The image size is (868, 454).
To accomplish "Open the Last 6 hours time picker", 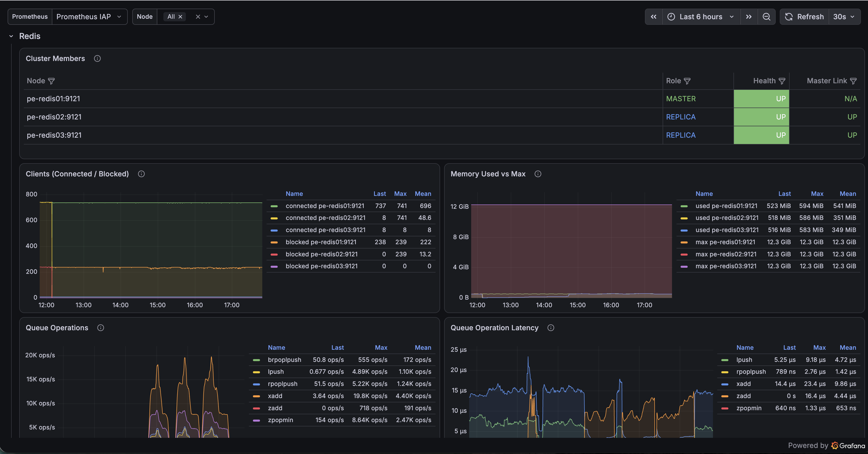I will pyautogui.click(x=701, y=17).
